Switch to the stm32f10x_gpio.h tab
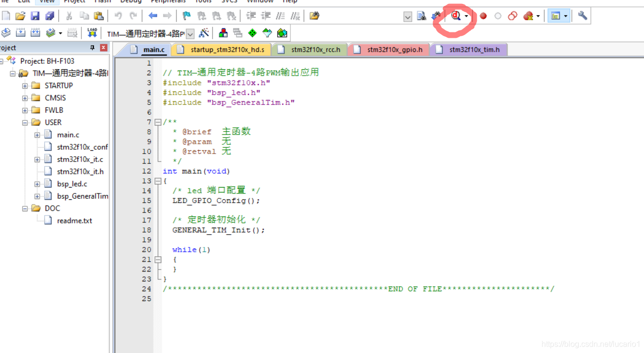The width and height of the screenshot is (644, 353). [x=389, y=50]
